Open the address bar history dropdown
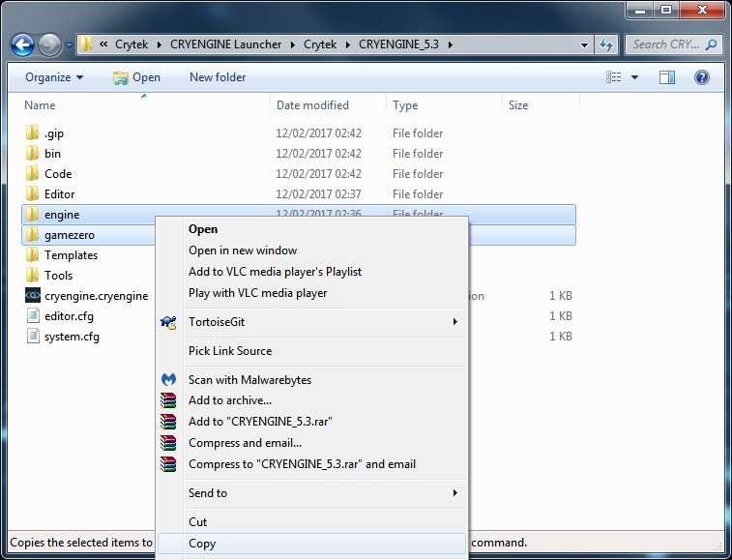732x560 pixels. [584, 45]
